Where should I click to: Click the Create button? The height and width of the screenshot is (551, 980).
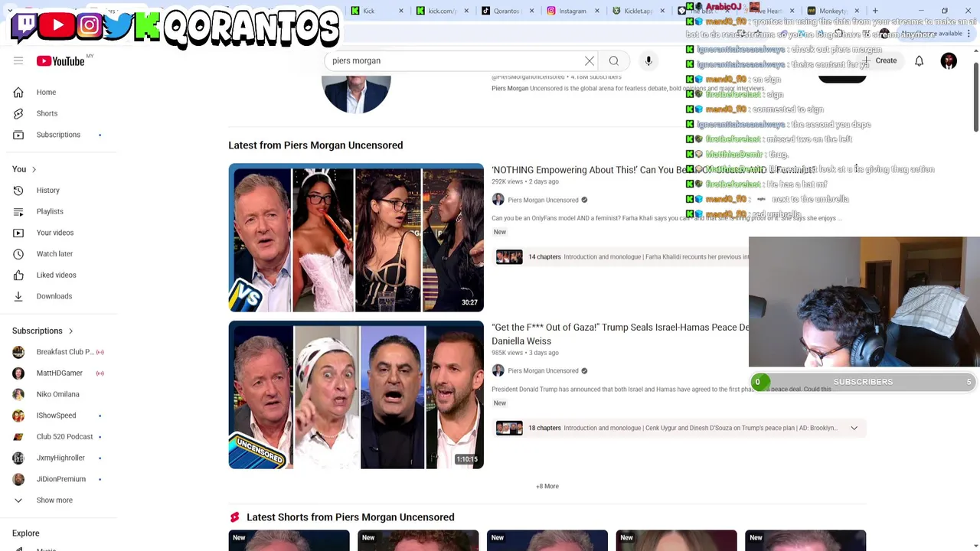(880, 60)
